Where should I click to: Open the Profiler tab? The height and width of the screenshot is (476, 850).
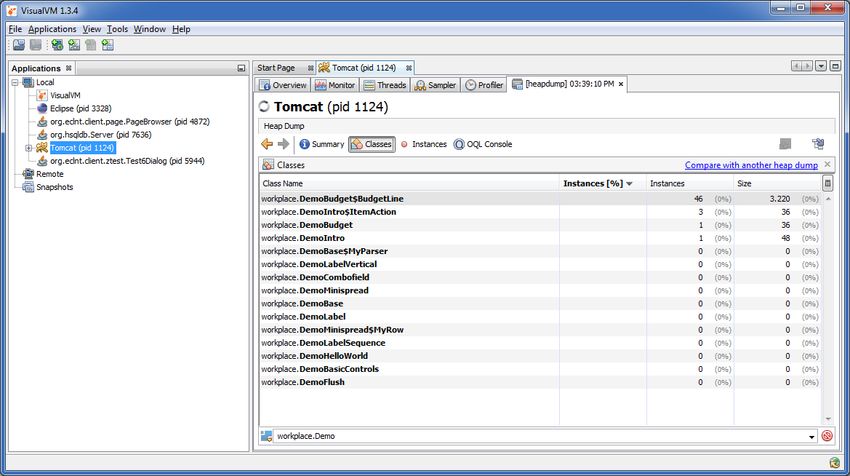tap(484, 85)
